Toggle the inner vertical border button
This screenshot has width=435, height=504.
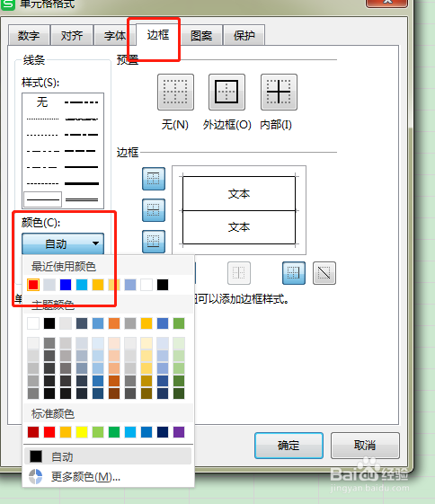pos(239,273)
